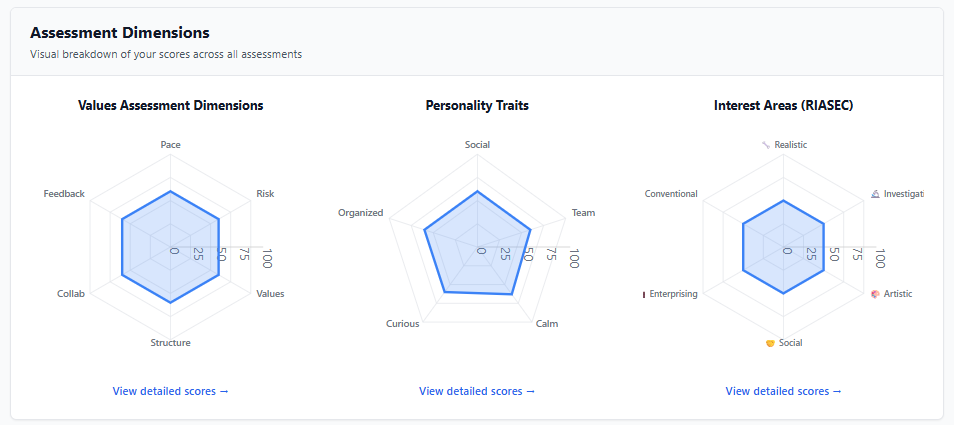
Task: Click the icon beside Enterprising label
Action: click(x=644, y=294)
